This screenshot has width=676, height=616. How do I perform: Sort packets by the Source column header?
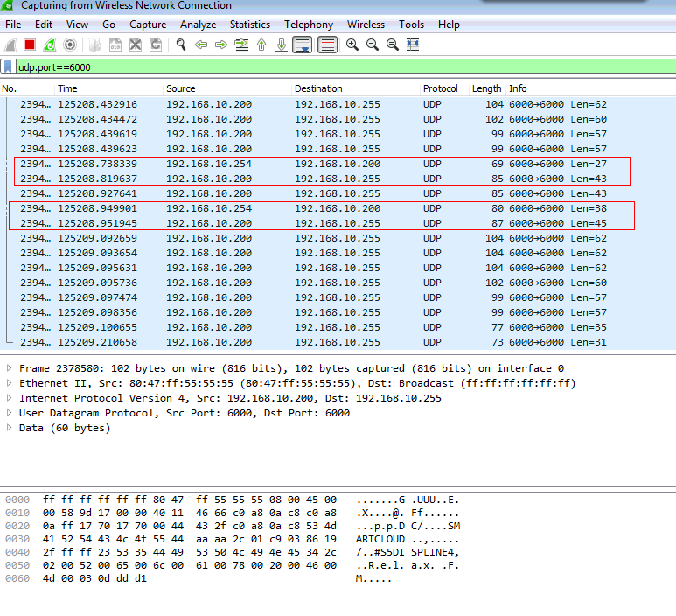[x=181, y=88]
